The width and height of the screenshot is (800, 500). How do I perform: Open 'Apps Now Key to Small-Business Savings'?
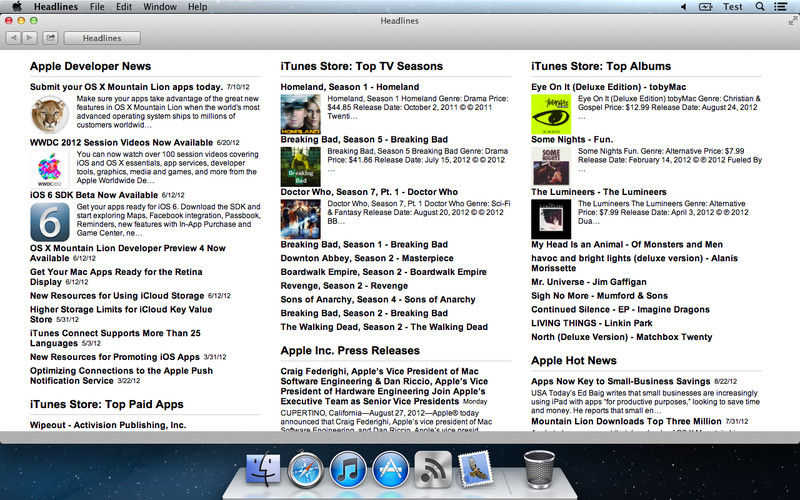pyautogui.click(x=620, y=381)
